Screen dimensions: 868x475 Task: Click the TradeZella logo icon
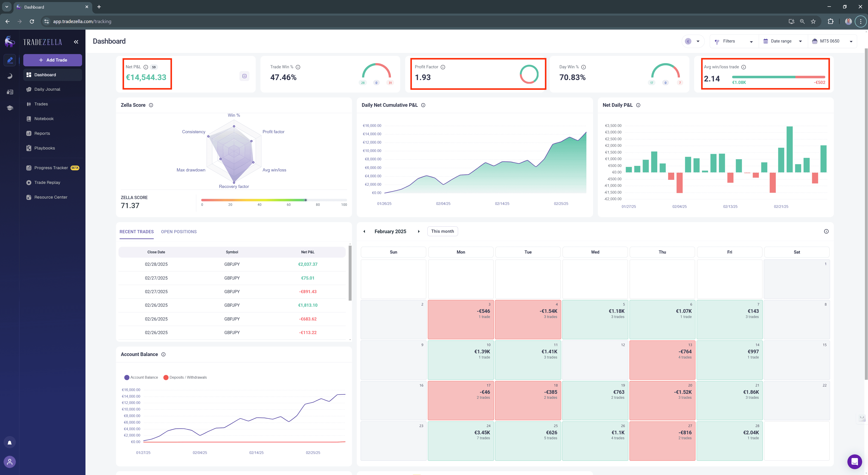coord(10,42)
